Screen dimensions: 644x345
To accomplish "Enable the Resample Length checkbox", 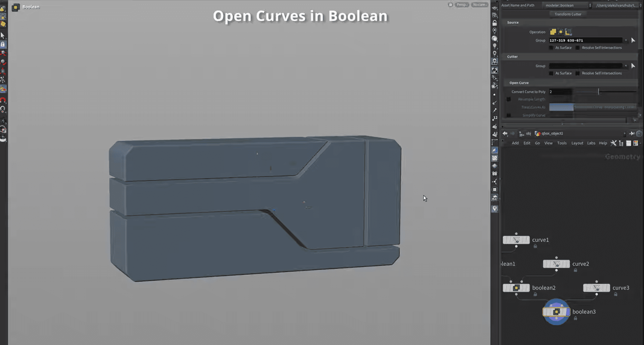I will [x=509, y=99].
